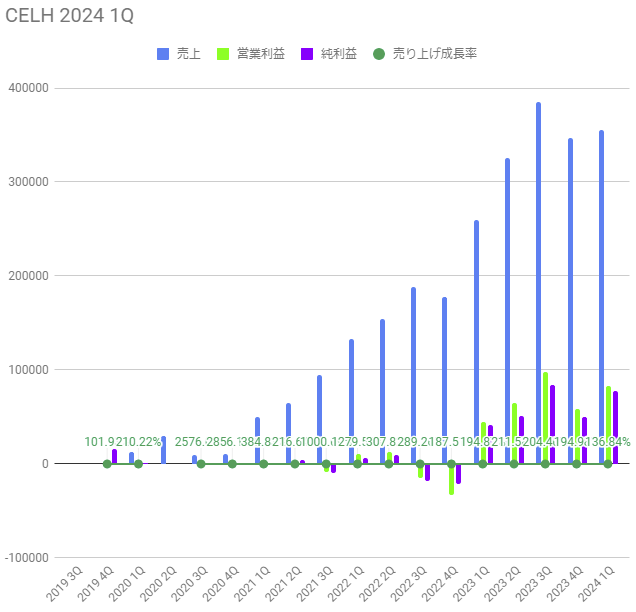Click the 2019 3Q x-axis label
Image resolution: width=636 pixels, height=612 pixels.
tap(64, 584)
